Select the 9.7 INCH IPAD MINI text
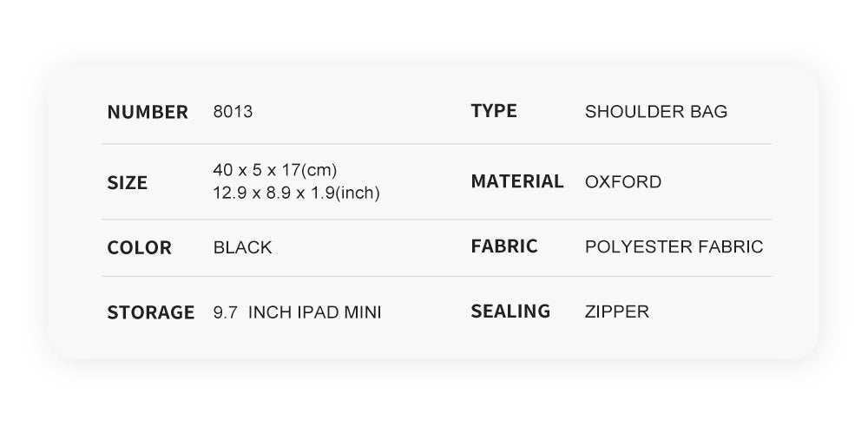 click(297, 312)
